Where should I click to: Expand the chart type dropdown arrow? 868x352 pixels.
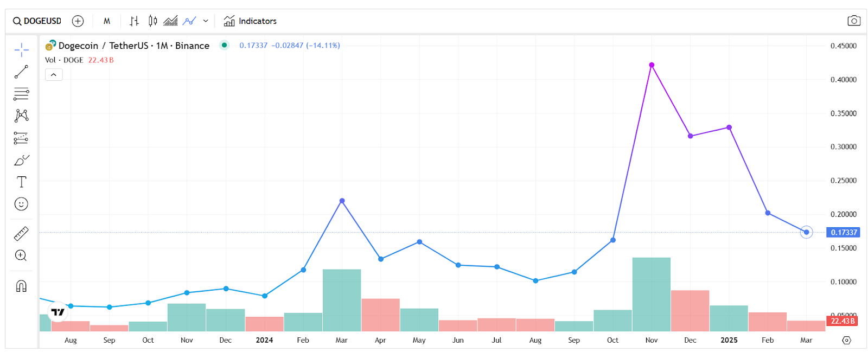coord(206,21)
